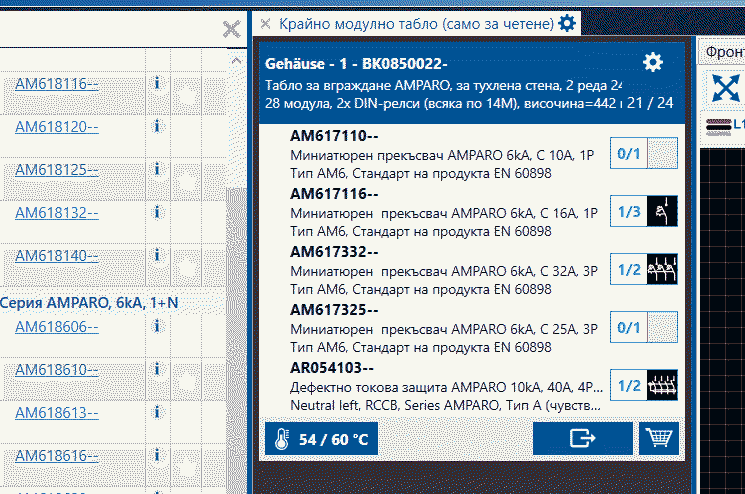The image size is (745, 494).
Task: Click empty symbol box for AM617110--
Action: tap(662, 153)
